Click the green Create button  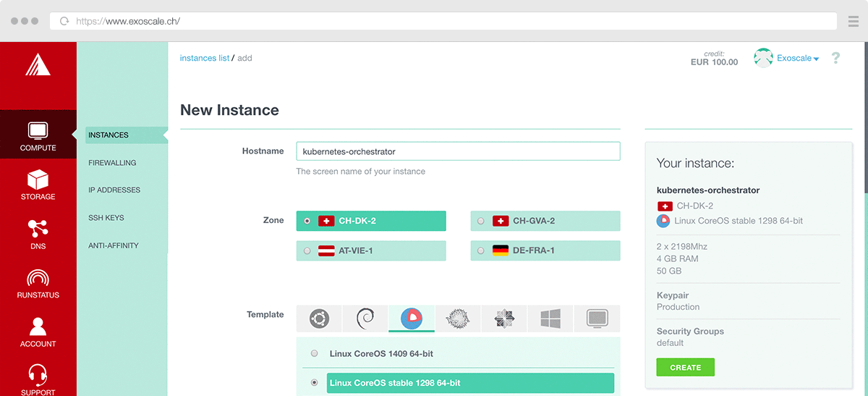tap(686, 368)
